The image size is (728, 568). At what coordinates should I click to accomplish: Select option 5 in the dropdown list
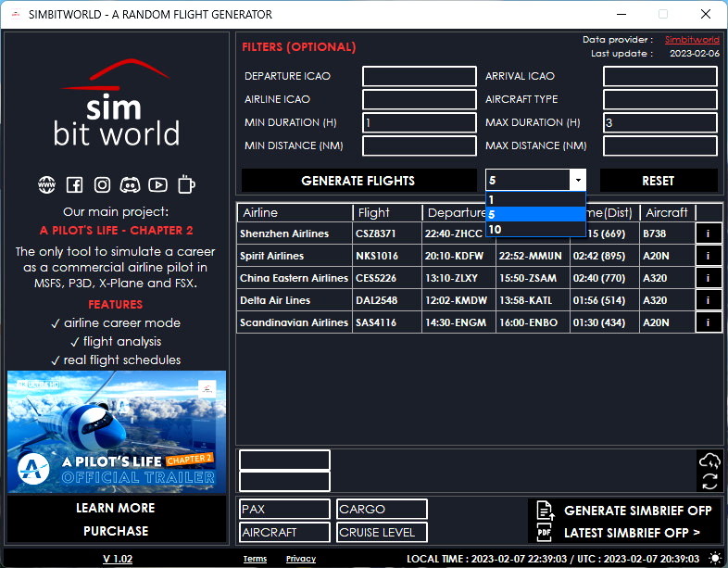535,214
